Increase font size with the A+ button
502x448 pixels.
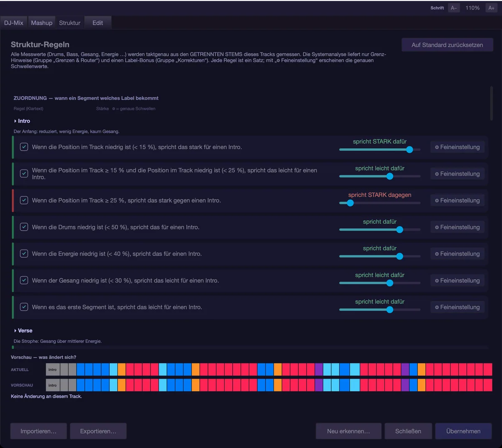(x=491, y=8)
